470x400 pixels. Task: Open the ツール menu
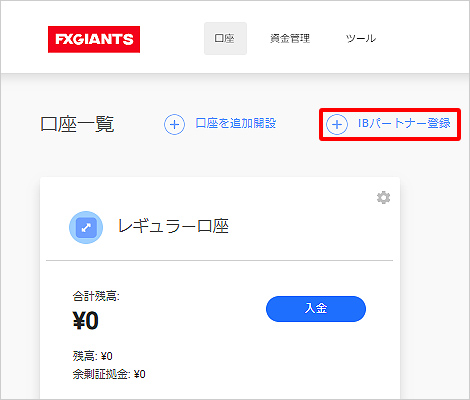coord(361,38)
